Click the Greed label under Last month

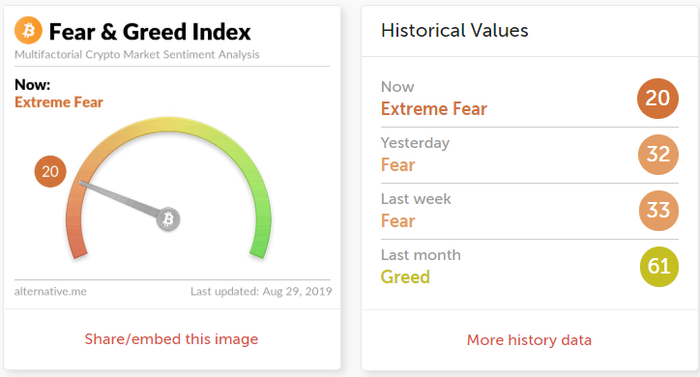click(405, 277)
